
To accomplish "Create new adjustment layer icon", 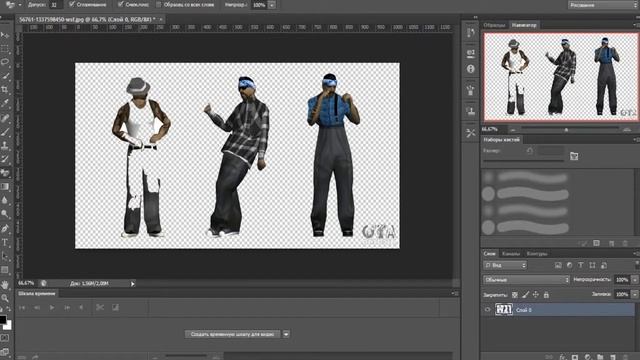I will (588, 357).
